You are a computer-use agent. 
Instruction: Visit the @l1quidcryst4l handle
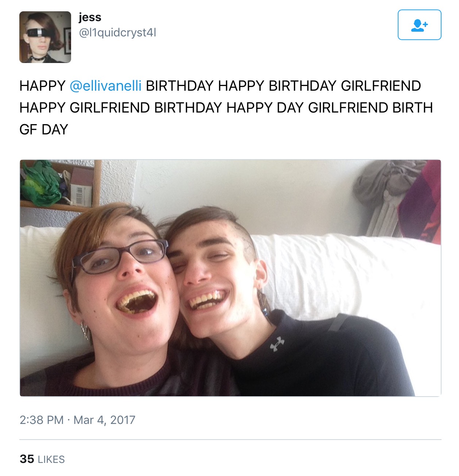pyautogui.click(x=117, y=33)
